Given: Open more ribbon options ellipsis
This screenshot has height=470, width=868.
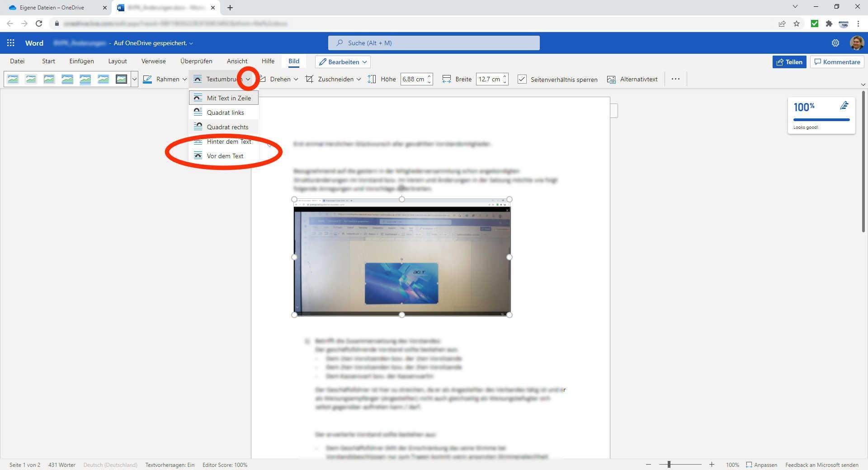Looking at the screenshot, I should point(675,79).
